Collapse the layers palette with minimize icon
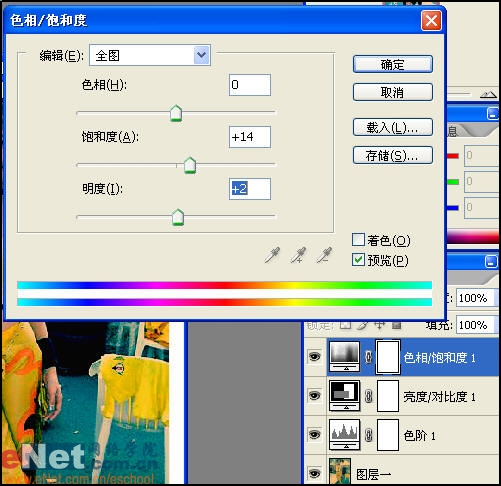This screenshot has height=486, width=501. tap(491, 261)
